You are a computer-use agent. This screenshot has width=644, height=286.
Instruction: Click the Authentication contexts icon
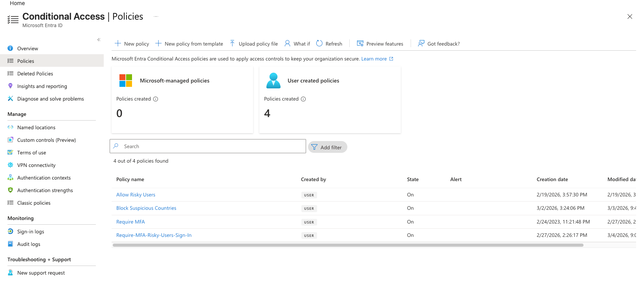(x=10, y=178)
